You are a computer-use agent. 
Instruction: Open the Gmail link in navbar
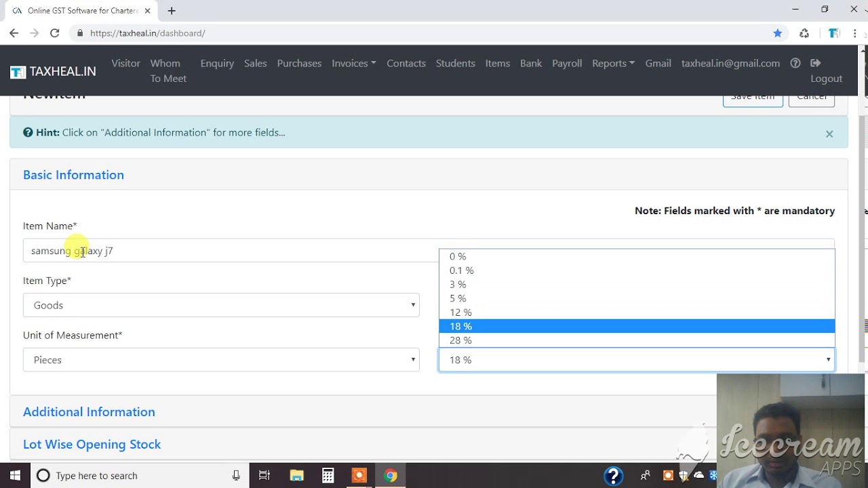[x=658, y=63]
